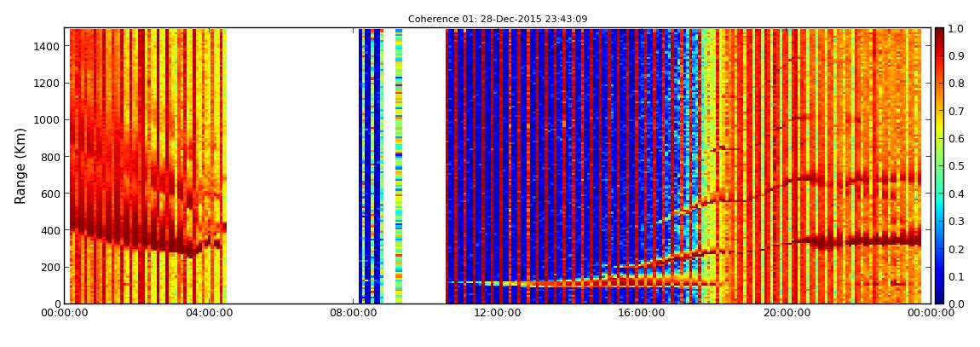Click the 1200 range tick label
This screenshot has width=980, height=347.
click(46, 83)
